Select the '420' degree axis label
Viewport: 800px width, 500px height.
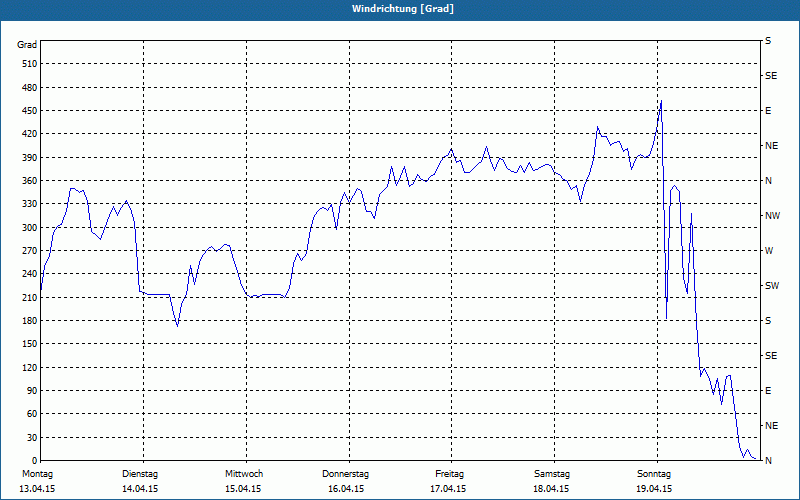pyautogui.click(x=30, y=134)
